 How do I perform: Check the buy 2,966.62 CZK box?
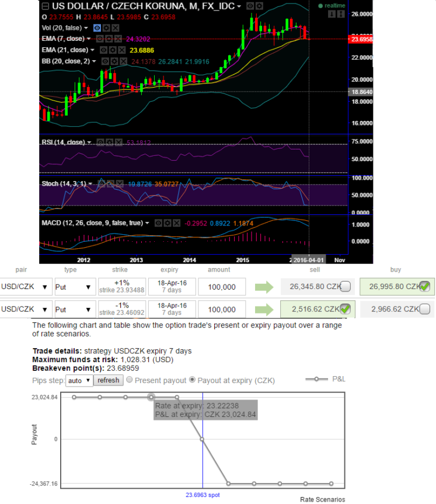(x=425, y=309)
